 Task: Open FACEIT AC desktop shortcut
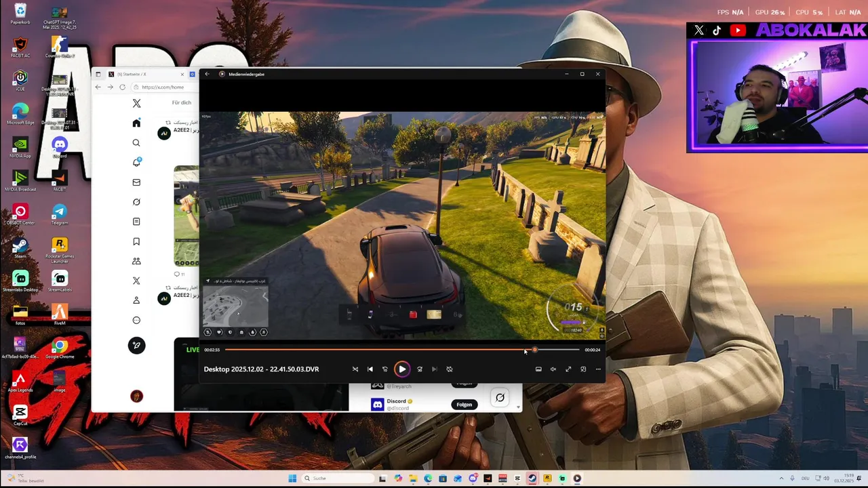[x=20, y=47]
